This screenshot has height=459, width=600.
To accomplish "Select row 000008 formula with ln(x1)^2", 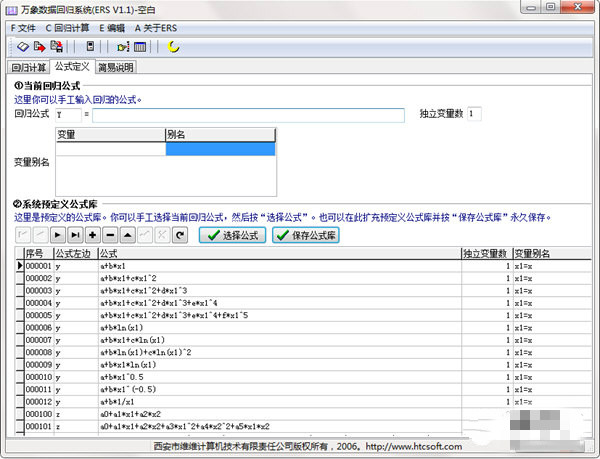I will coord(304,352).
